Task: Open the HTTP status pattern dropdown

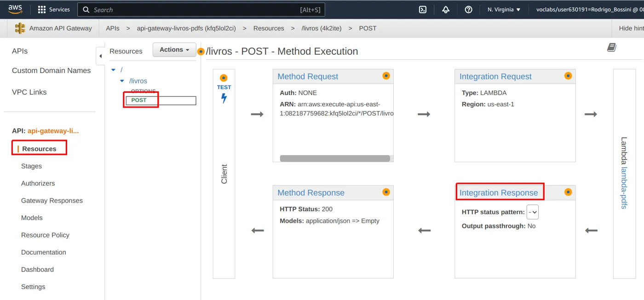Action: [533, 212]
